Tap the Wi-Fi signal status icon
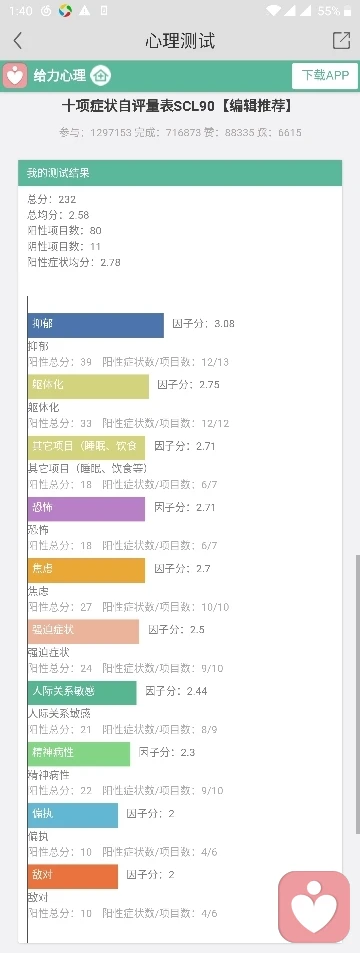Viewport: 360px width, 953px height. coord(274,11)
